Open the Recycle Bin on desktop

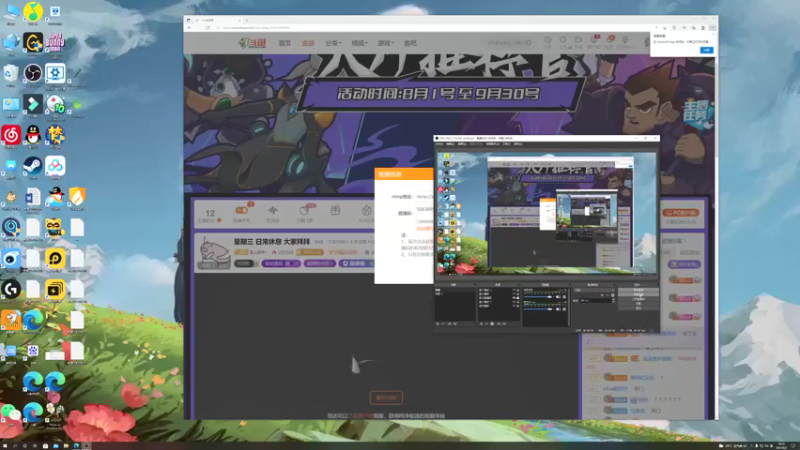11,73
